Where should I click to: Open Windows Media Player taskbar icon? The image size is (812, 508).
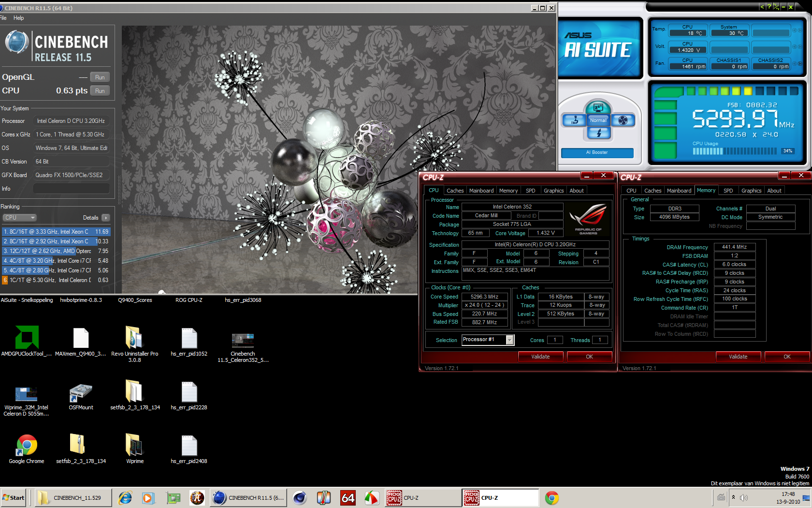pos(147,498)
